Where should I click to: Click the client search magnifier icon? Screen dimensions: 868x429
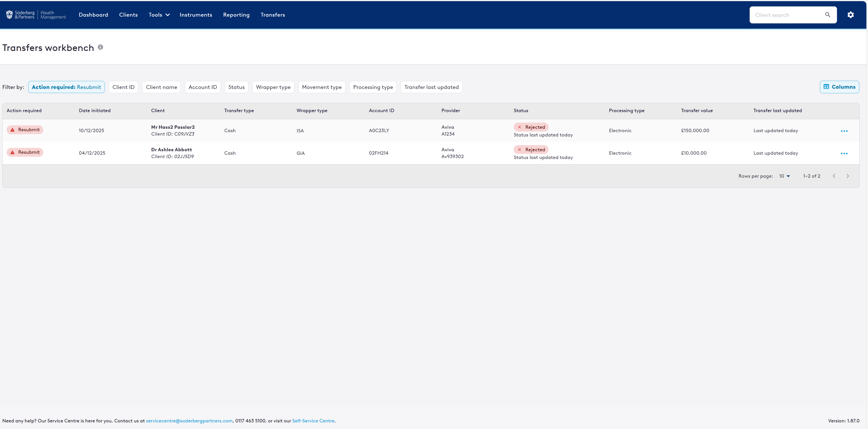pyautogui.click(x=827, y=15)
